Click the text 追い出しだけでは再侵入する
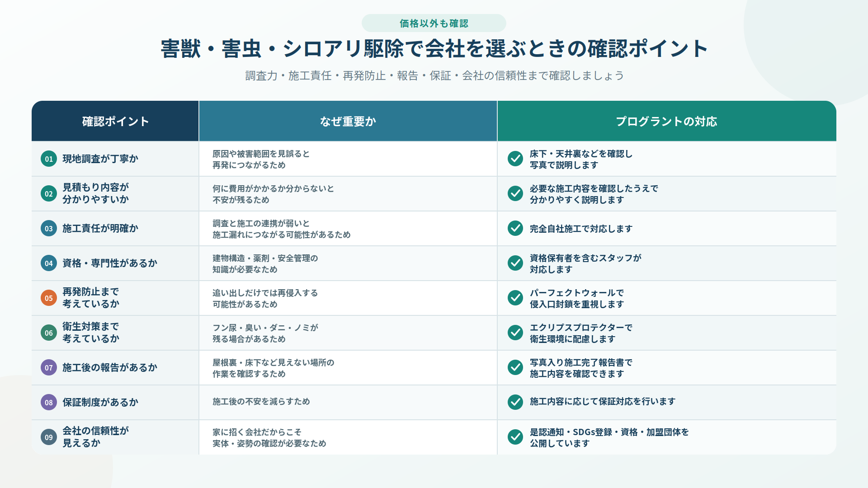Viewport: 868px width, 488px height. [265, 293]
